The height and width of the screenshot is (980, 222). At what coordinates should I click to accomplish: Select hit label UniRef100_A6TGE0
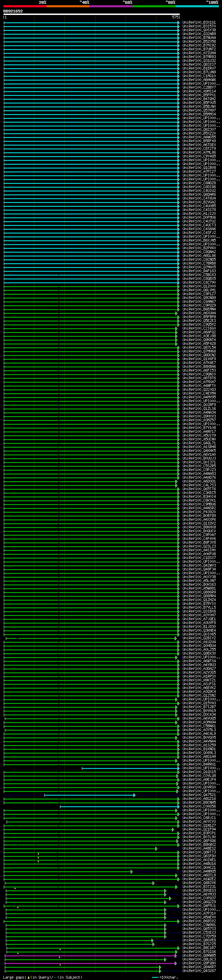[x=199, y=145]
